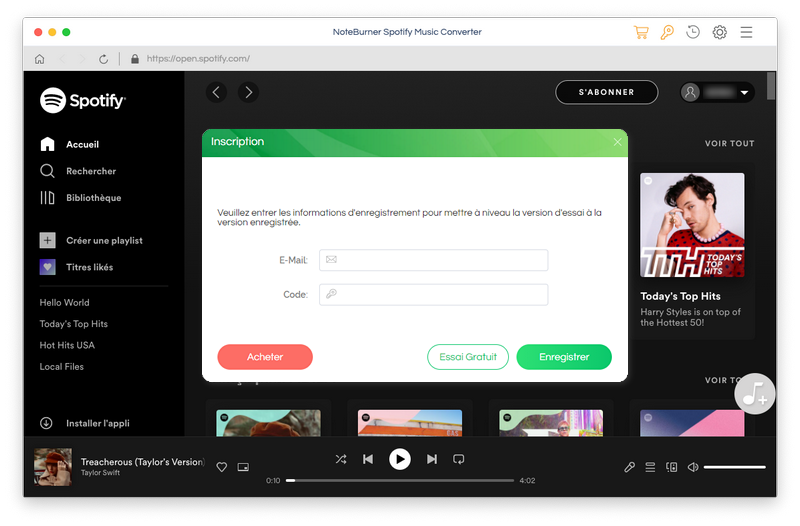Screen dimensions: 800x526
Task: Seek in the track progress bar
Action: click(x=400, y=480)
